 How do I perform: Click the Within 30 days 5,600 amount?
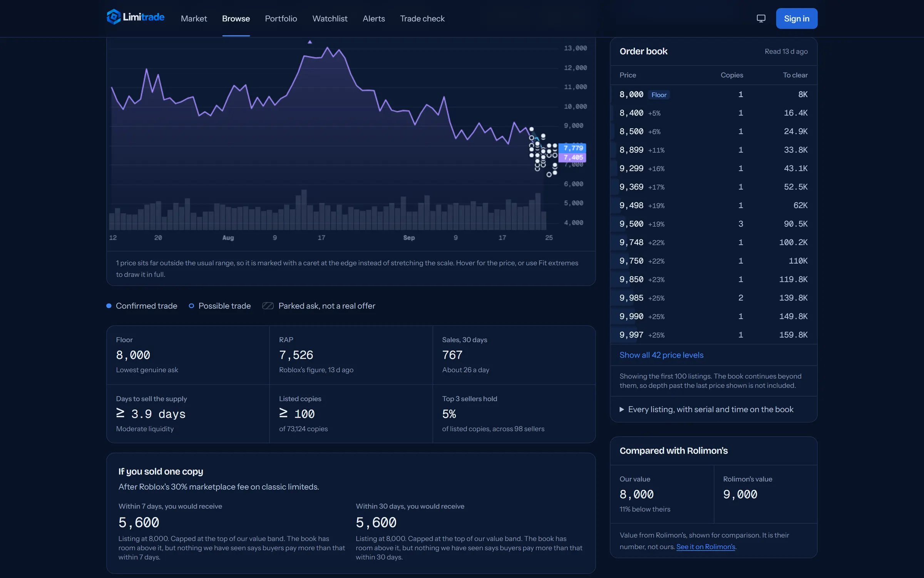point(376,523)
